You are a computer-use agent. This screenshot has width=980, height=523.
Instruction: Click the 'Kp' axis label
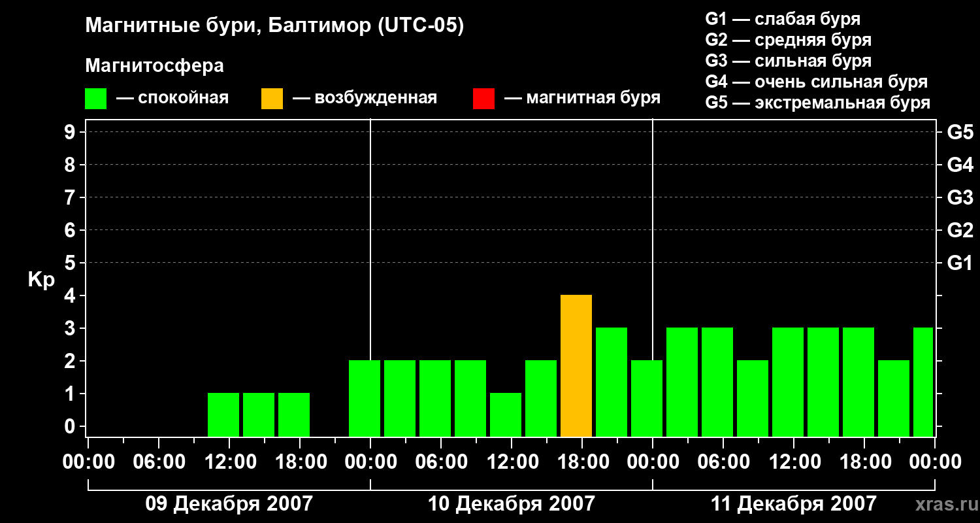tap(41, 280)
